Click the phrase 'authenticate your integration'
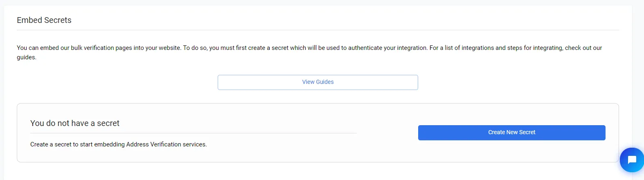644x180 pixels. click(388, 48)
